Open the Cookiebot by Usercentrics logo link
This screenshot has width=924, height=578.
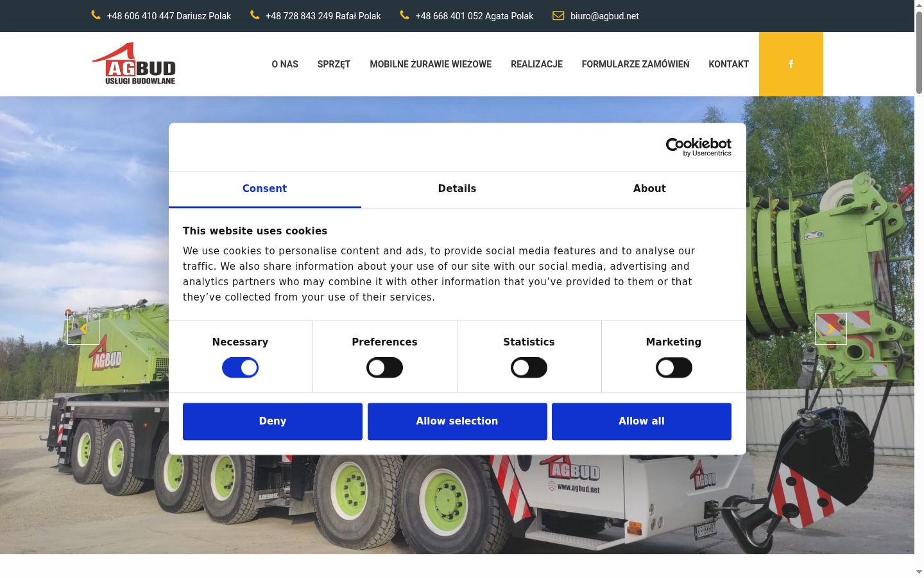point(699,147)
